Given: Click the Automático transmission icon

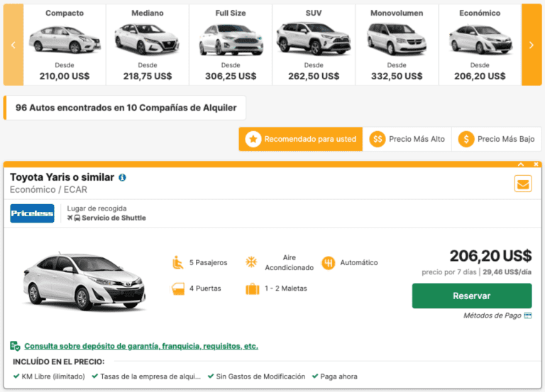Looking at the screenshot, I should pos(328,262).
